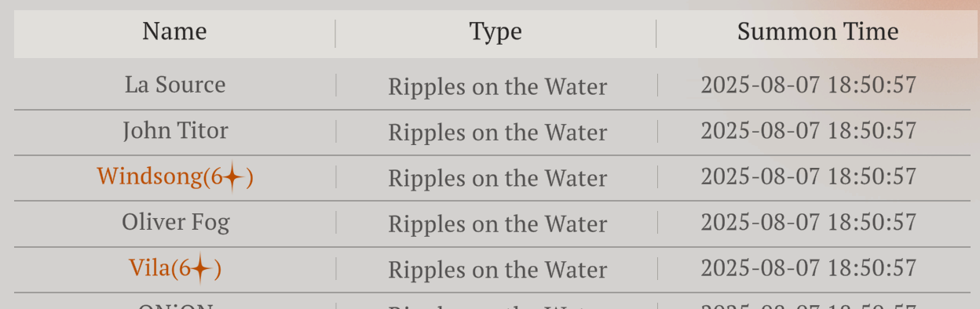This screenshot has height=309, width=980.
Task: Click the summon time in Oliver Fog row
Action: (809, 222)
